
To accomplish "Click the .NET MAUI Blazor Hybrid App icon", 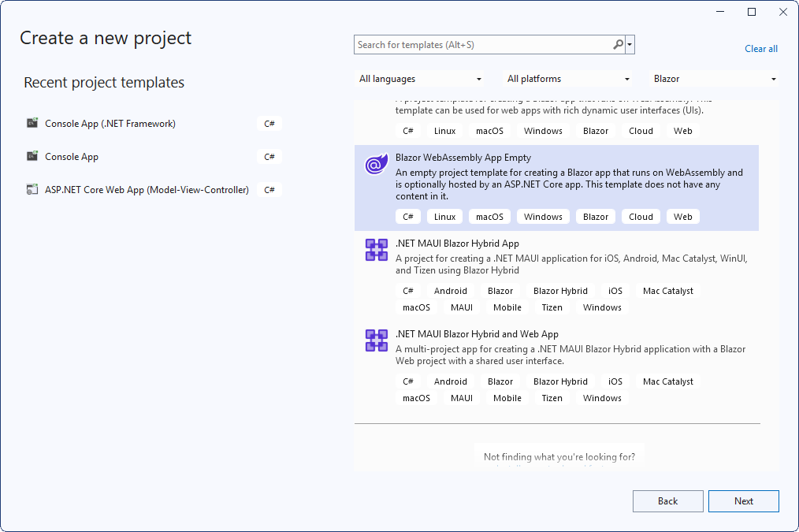I will [376, 250].
